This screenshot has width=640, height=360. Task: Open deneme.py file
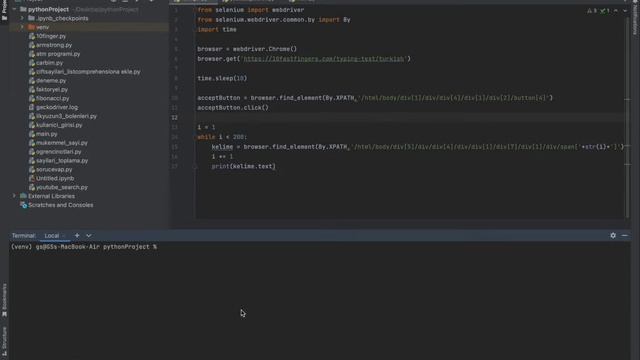(51, 81)
